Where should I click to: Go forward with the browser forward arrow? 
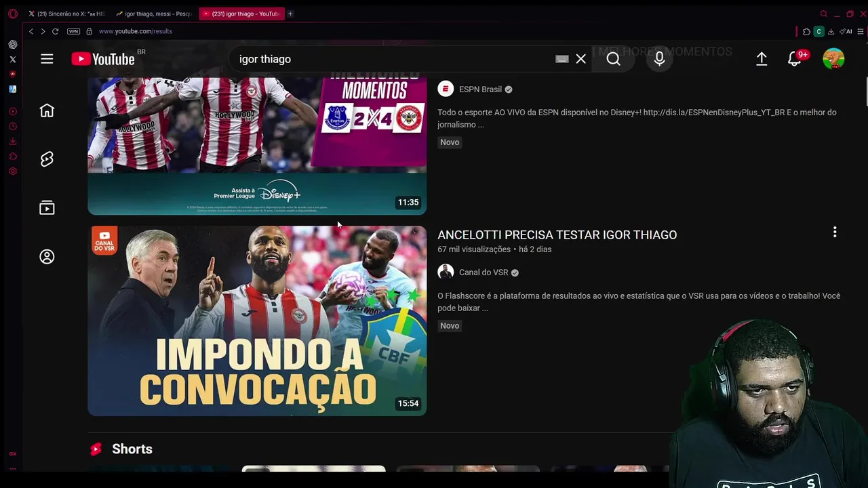point(43,31)
